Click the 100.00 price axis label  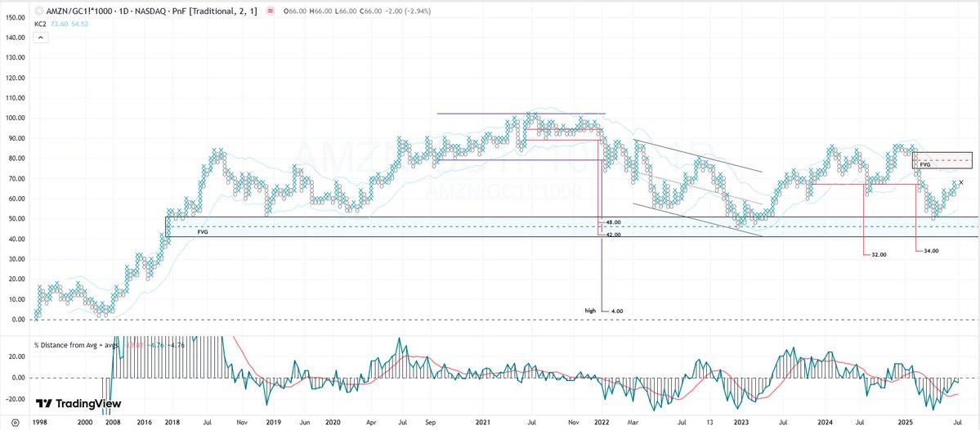pos(15,118)
